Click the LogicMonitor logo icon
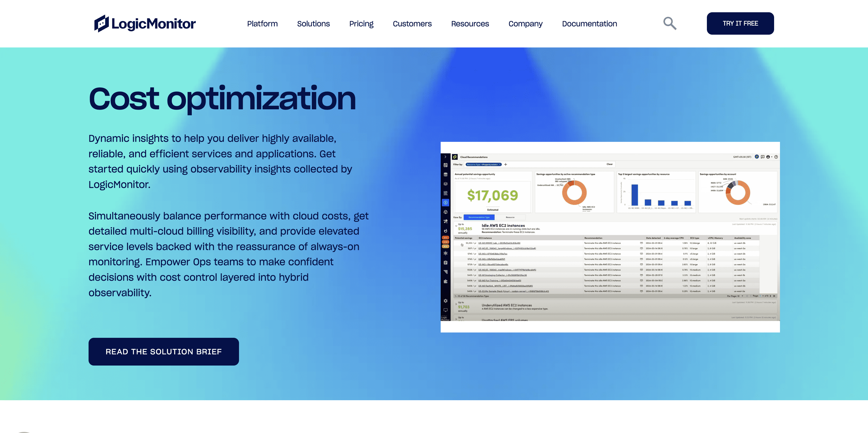 pyautogui.click(x=102, y=23)
